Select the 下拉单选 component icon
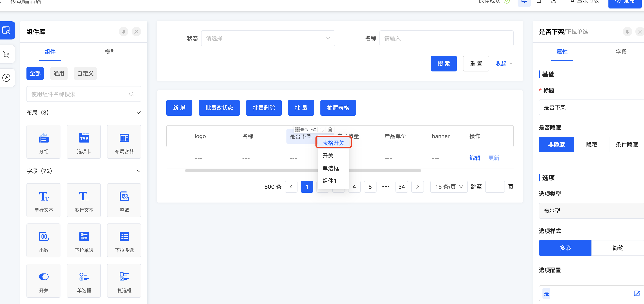Image resolution: width=644 pixels, height=304 pixels. click(84, 236)
